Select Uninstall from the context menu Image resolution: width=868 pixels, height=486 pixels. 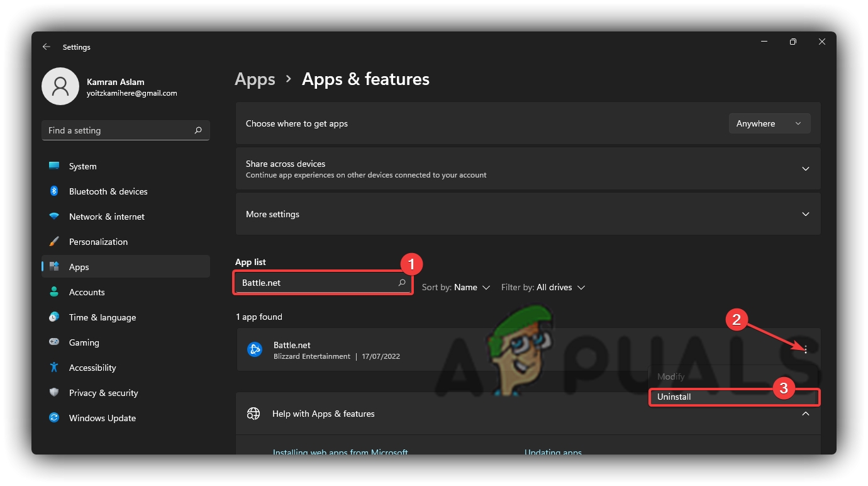(674, 397)
